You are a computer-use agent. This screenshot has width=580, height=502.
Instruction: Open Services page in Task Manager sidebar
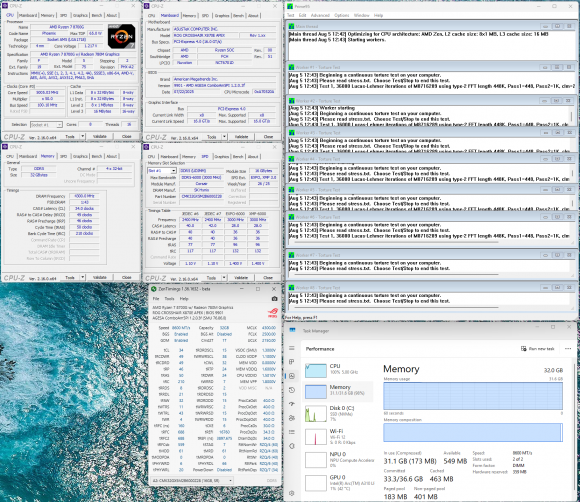[x=291, y=446]
